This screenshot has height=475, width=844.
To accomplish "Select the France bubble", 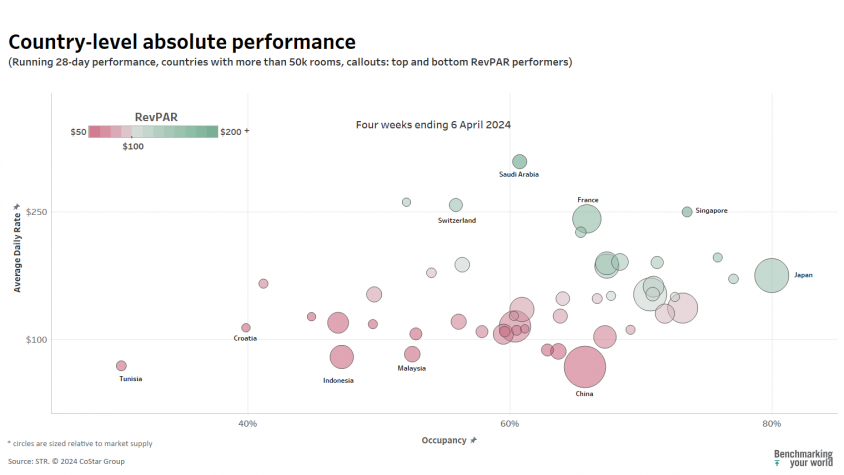I will click(587, 219).
